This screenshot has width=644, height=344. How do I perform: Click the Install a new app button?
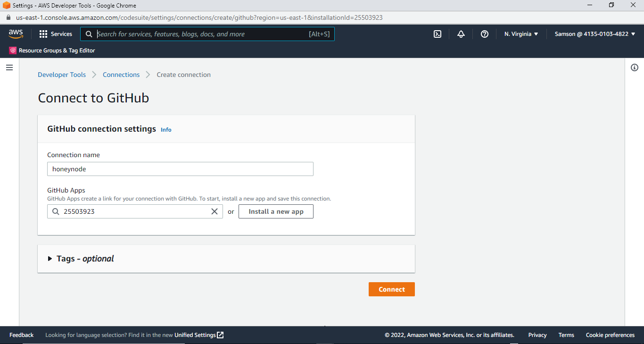276,211
